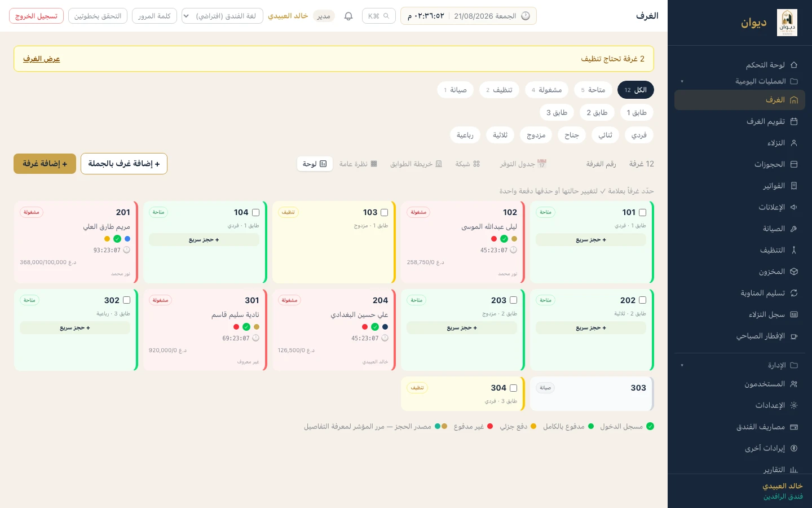This screenshot has width=812, height=508.
Task: Click the + إضافة غرفة button
Action: click(x=45, y=164)
